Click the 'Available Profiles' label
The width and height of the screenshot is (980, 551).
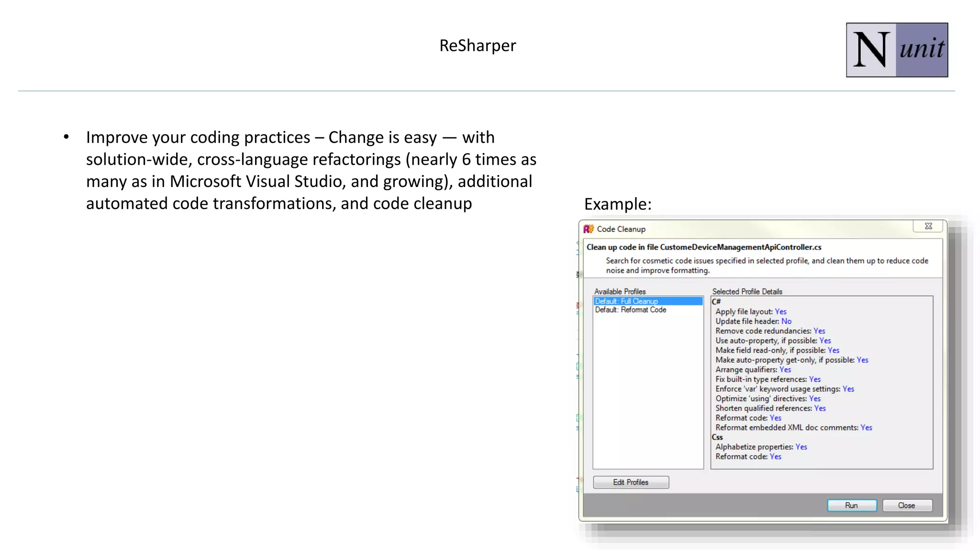(x=620, y=292)
